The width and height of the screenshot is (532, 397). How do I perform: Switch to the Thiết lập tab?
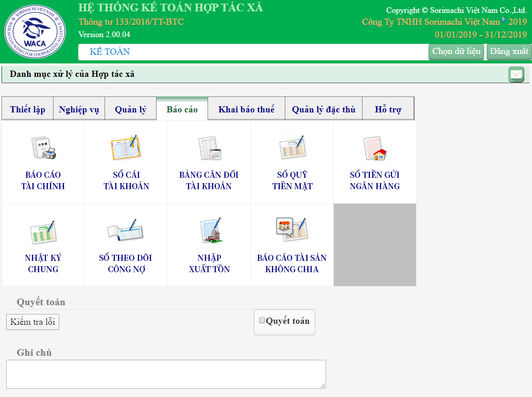(x=27, y=109)
